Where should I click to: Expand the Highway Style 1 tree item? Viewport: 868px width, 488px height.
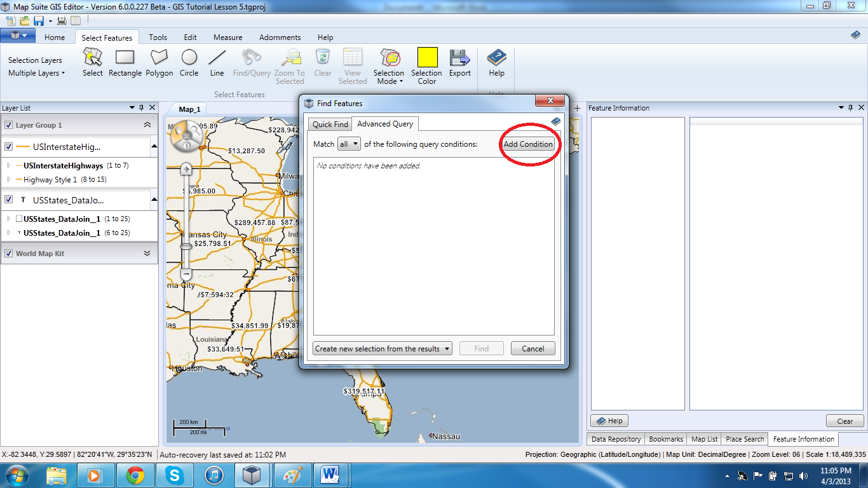tap(9, 180)
